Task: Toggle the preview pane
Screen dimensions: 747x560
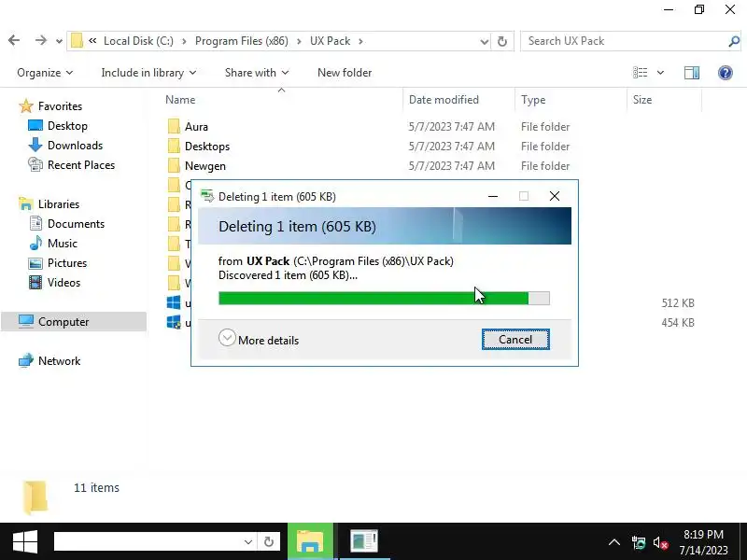Action: coord(692,73)
